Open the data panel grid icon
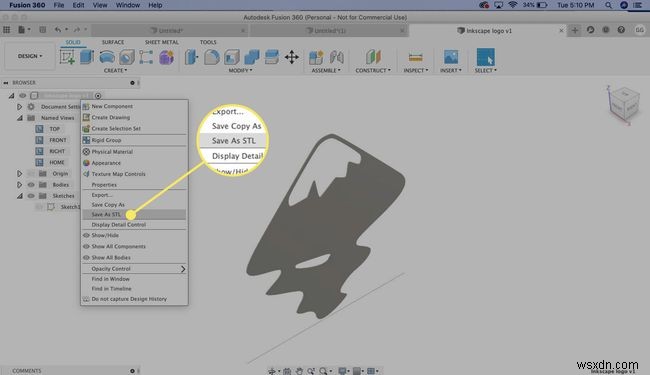The width and height of the screenshot is (650, 375). [7, 30]
